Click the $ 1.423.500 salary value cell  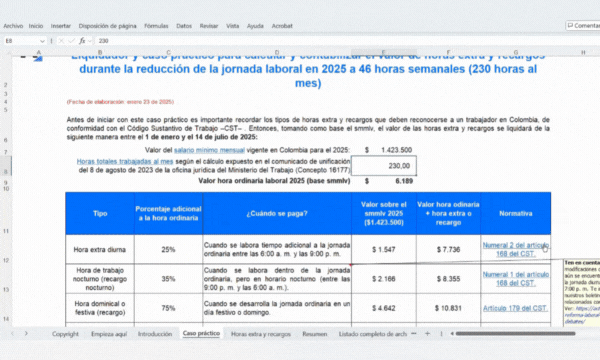tap(383, 150)
